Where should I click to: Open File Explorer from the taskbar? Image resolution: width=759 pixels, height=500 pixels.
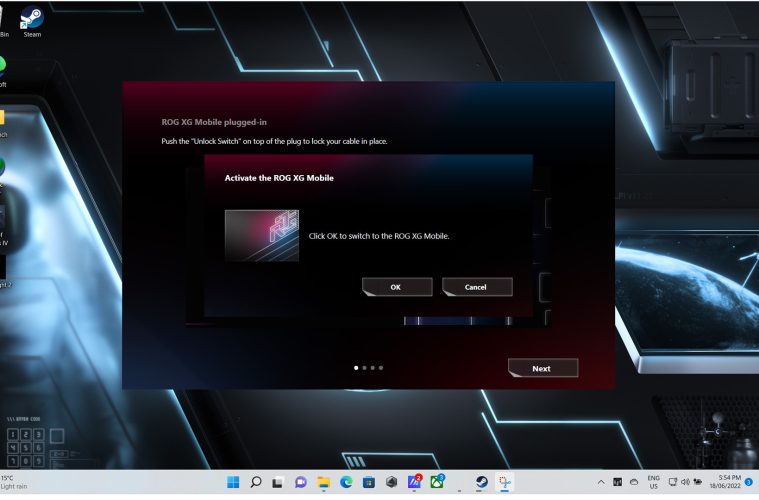pos(323,482)
